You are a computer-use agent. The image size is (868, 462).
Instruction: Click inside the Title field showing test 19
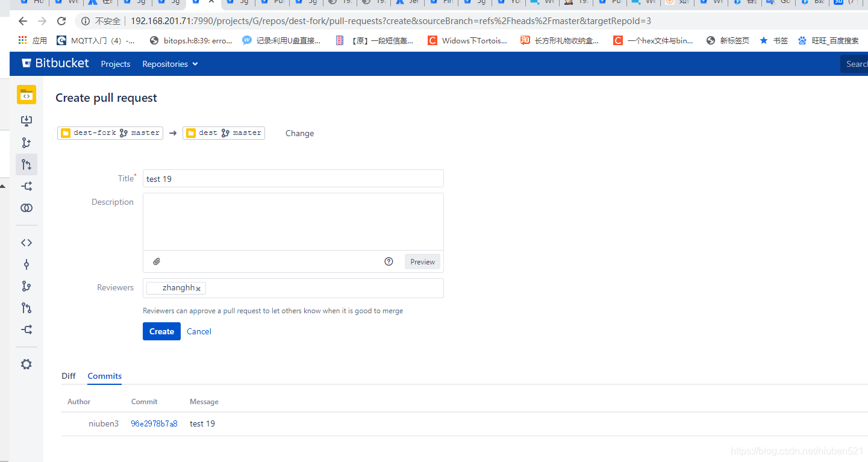293,178
